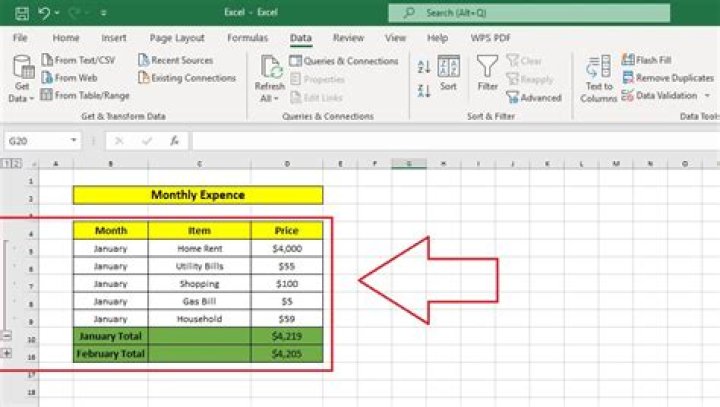This screenshot has width=720, height=407.
Task: Select the Monthly Expence title cell
Action: coord(198,195)
